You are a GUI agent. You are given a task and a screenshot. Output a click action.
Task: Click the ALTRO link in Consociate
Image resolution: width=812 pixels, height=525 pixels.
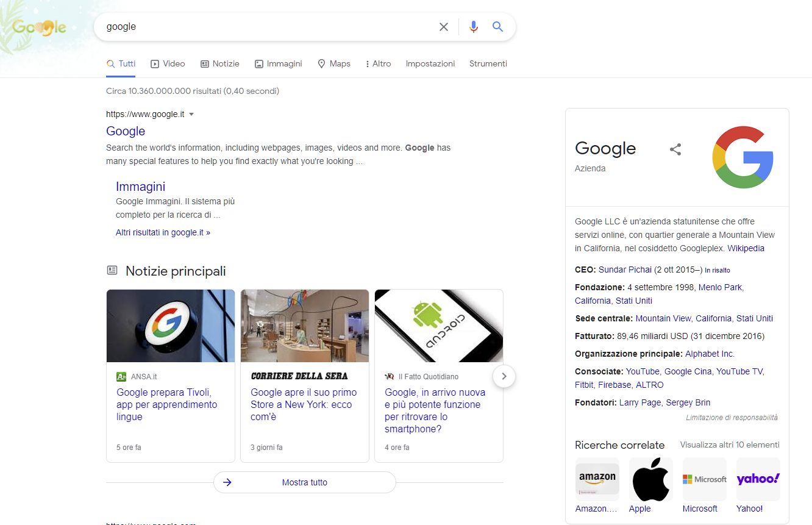650,385
